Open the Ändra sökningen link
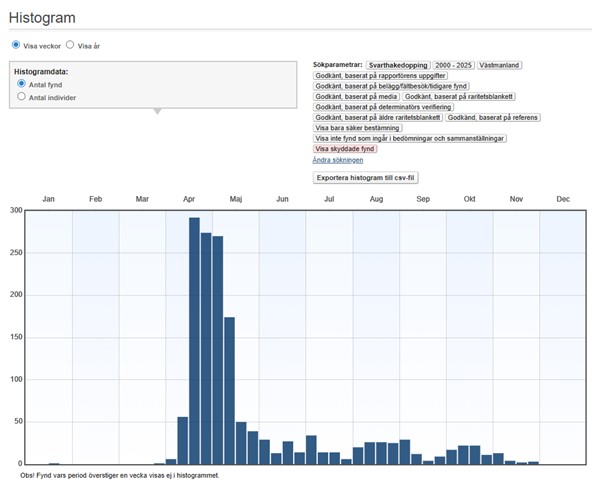Screen dimensions: 601x487 338,160
